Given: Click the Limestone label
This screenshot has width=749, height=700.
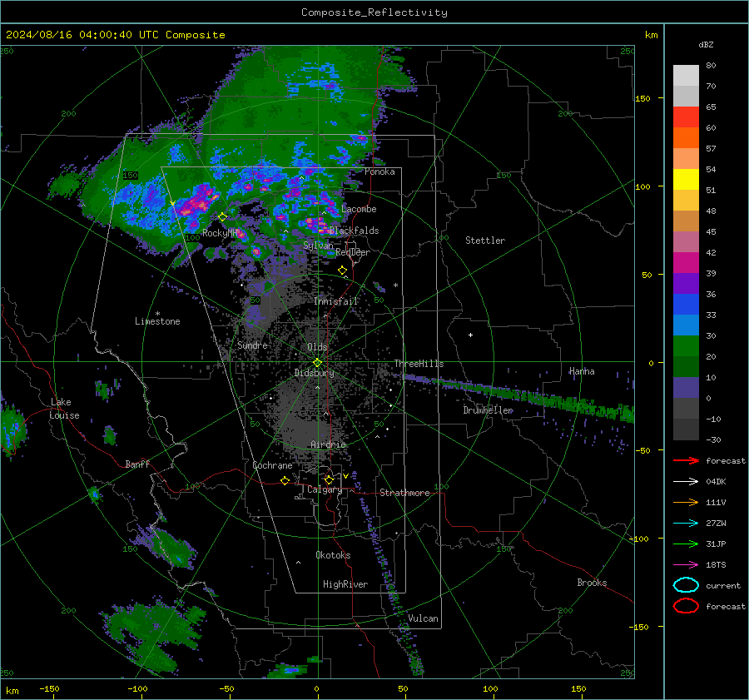Looking at the screenshot, I should pos(157,321).
